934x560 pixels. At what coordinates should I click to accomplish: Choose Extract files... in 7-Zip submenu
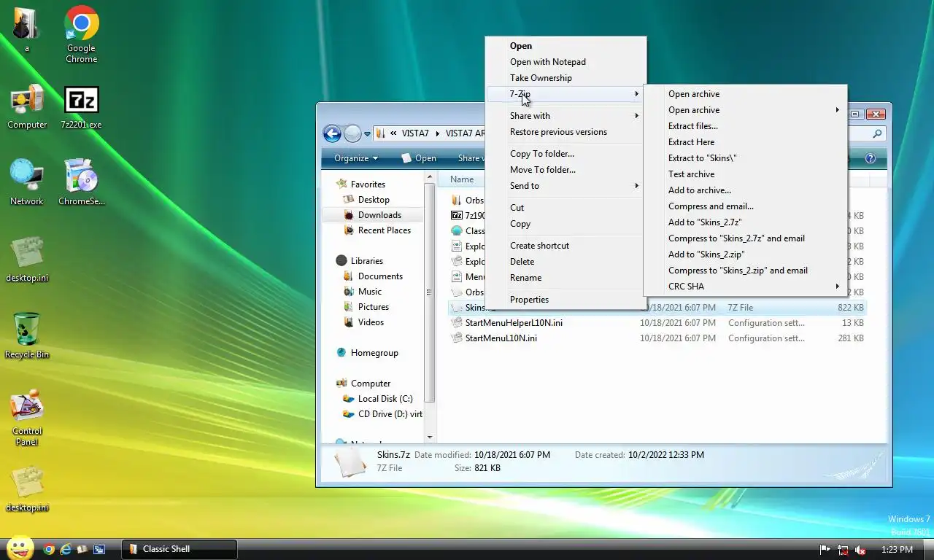coord(744,126)
